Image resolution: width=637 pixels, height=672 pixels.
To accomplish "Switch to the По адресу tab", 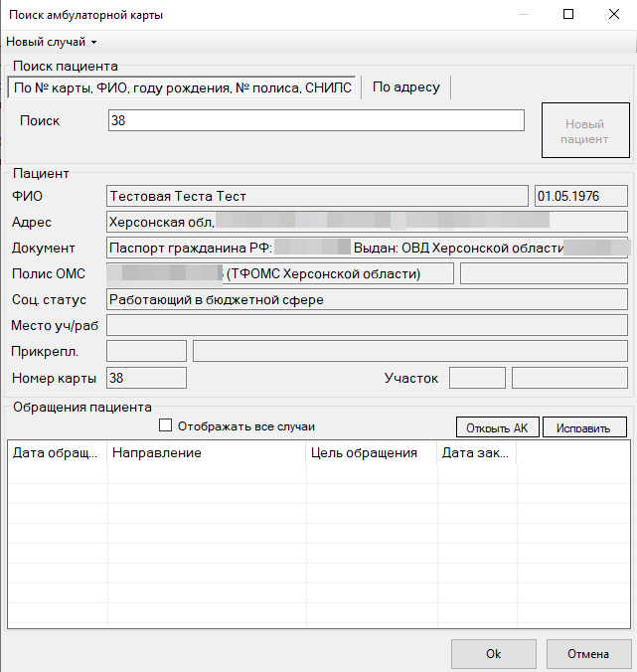I will 405,87.
